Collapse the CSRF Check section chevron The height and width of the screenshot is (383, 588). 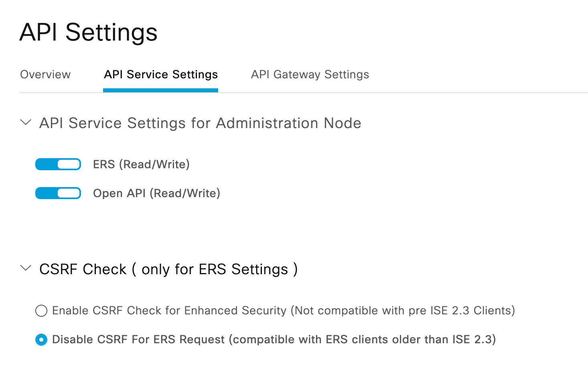coord(26,268)
